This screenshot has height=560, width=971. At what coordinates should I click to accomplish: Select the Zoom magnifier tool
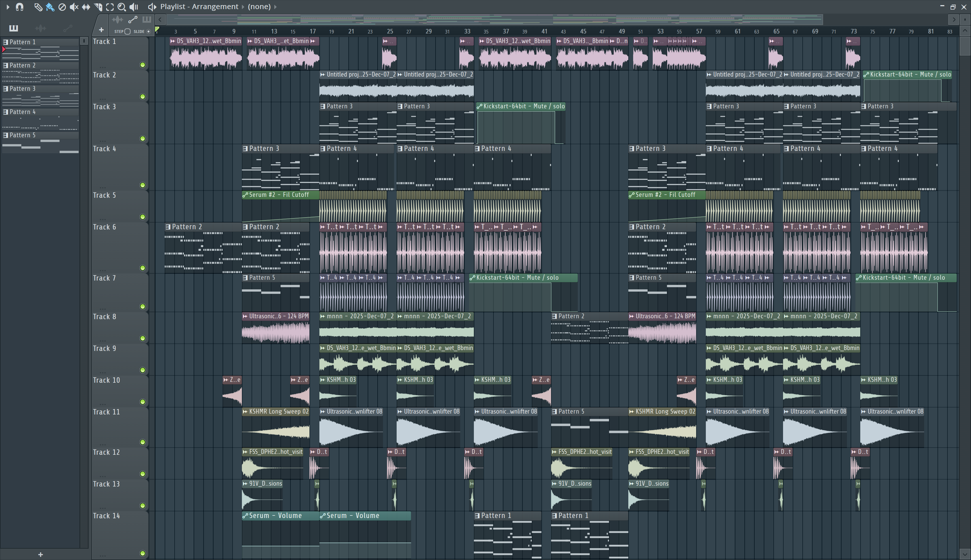122,7
